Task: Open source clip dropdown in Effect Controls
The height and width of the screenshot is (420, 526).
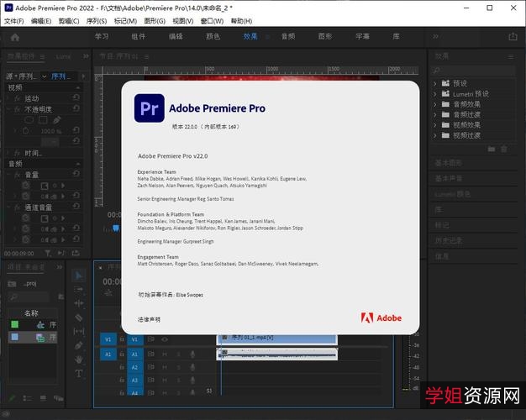Action: [x=45, y=76]
